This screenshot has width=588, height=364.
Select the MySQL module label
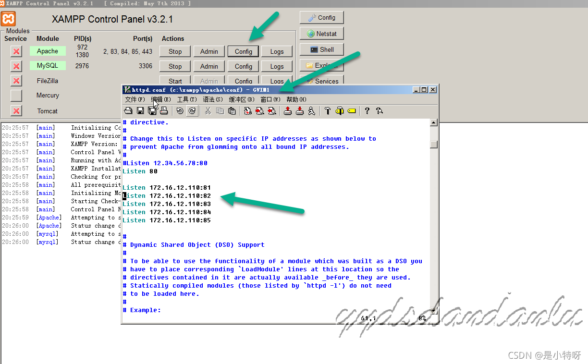tap(48, 66)
